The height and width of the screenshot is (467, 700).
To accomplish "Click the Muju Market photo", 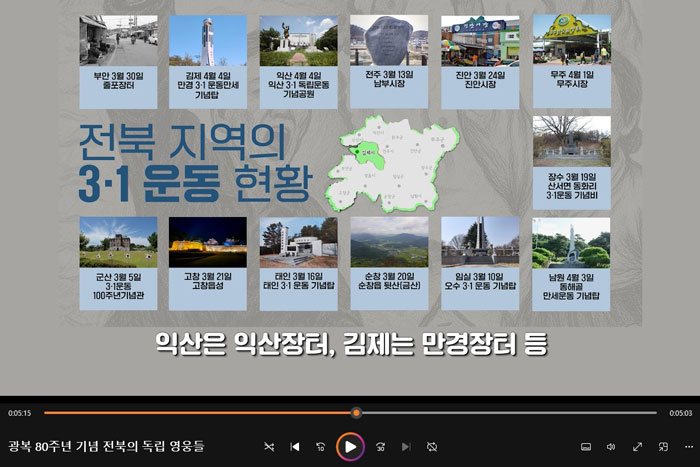I will pos(571,40).
